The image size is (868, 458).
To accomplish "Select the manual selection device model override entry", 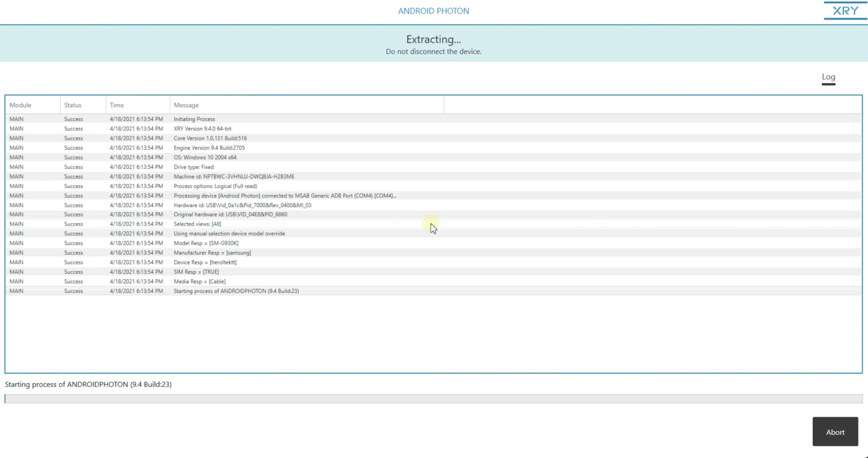I will [229, 233].
